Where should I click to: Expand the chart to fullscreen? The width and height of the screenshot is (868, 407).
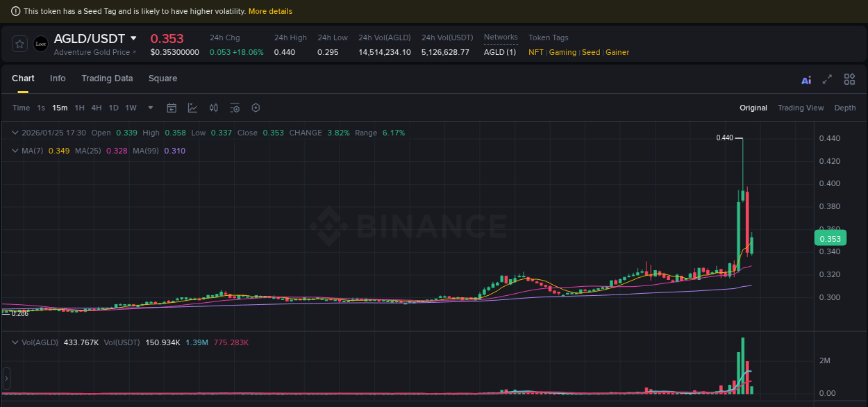tap(827, 79)
